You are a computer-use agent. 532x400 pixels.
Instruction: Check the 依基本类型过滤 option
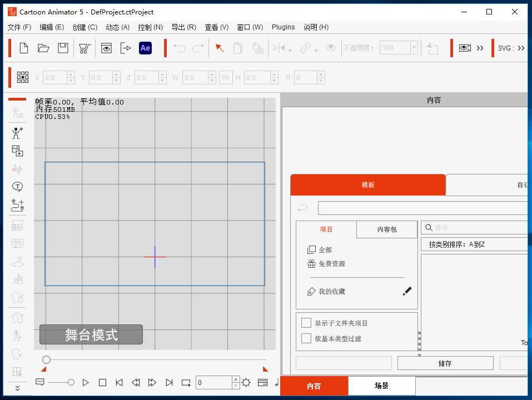tap(306, 338)
